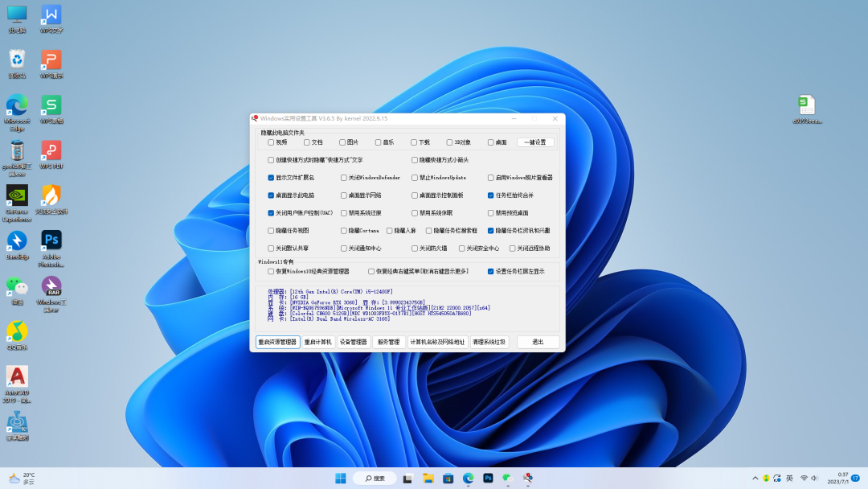Click the 一键设置 button

(536, 142)
